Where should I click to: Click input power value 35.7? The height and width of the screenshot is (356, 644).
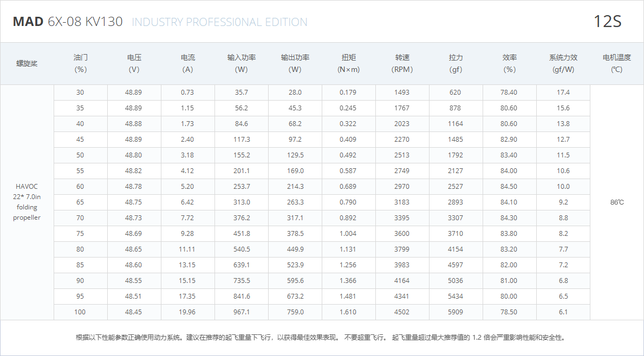tap(242, 93)
